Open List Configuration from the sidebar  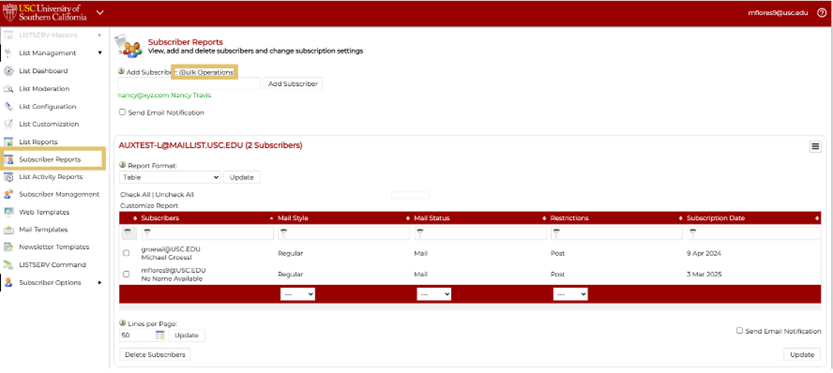point(47,106)
